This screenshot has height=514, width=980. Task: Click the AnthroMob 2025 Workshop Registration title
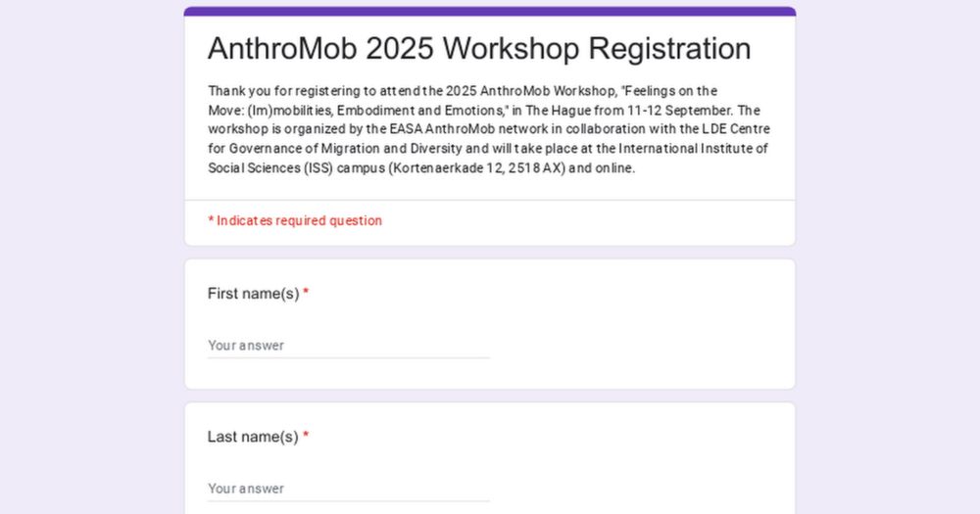[479, 48]
